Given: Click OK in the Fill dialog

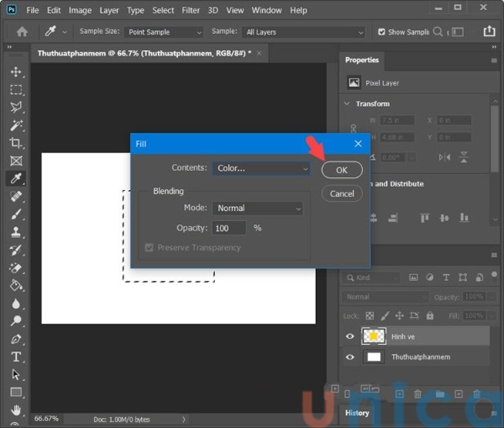Looking at the screenshot, I should pos(342,170).
